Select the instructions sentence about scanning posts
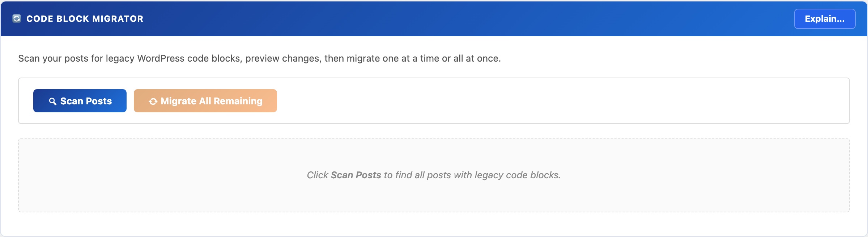 coord(260,57)
